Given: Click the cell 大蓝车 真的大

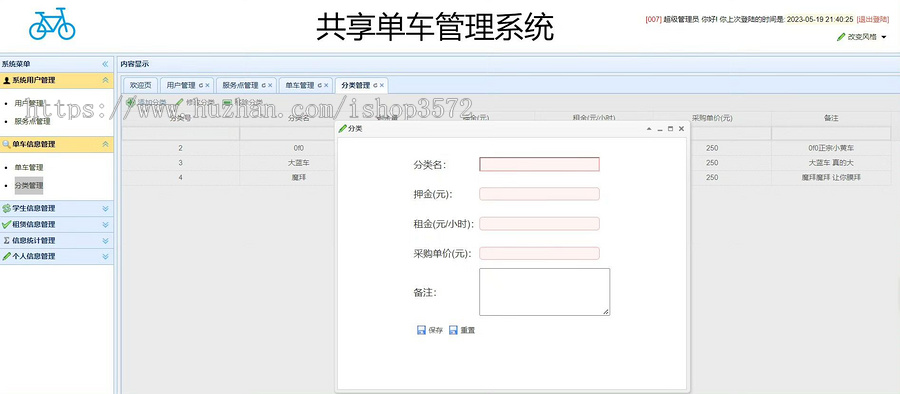Looking at the screenshot, I should click(831, 163).
